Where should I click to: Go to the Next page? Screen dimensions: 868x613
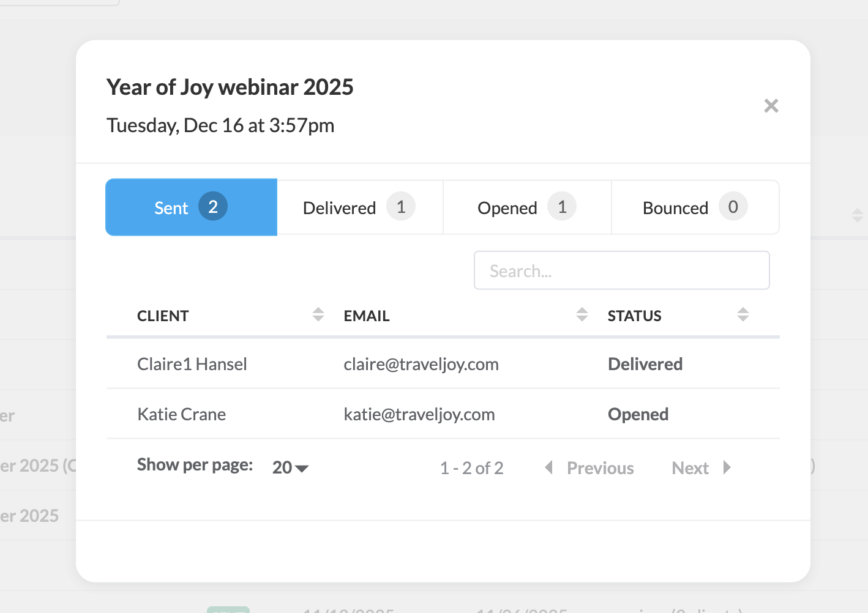pos(690,468)
